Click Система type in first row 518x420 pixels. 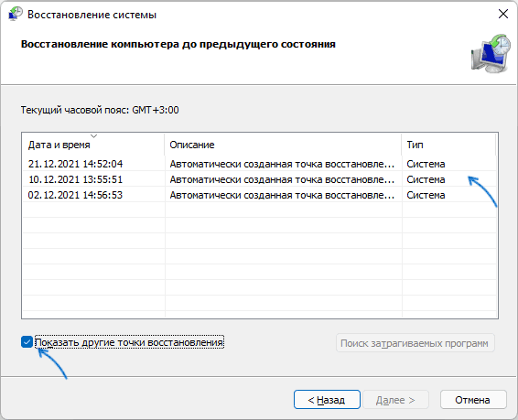(x=426, y=164)
